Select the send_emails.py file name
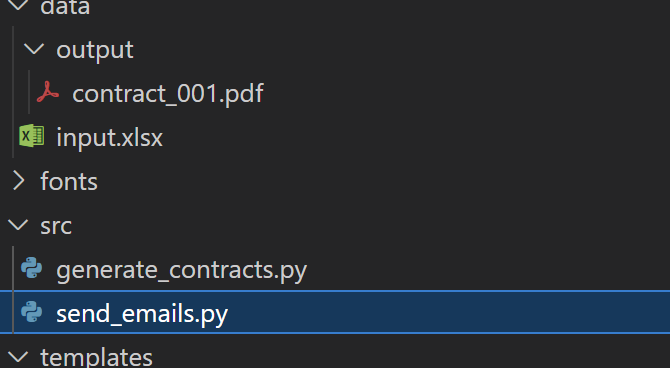Image resolution: width=670 pixels, height=368 pixels. [142, 314]
